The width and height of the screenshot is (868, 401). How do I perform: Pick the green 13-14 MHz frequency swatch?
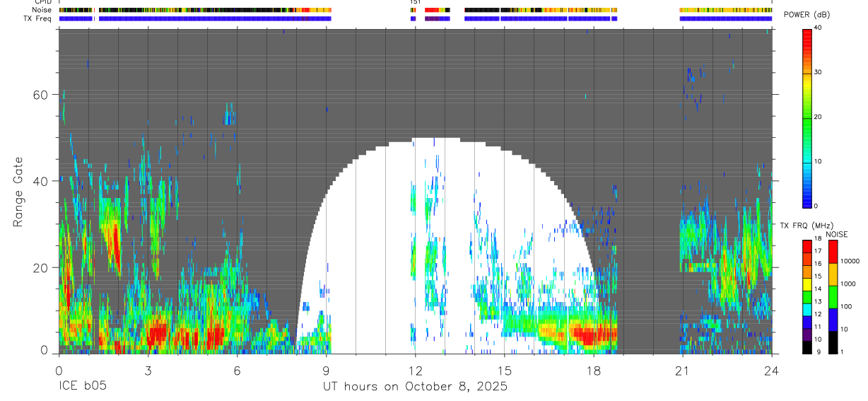(807, 296)
